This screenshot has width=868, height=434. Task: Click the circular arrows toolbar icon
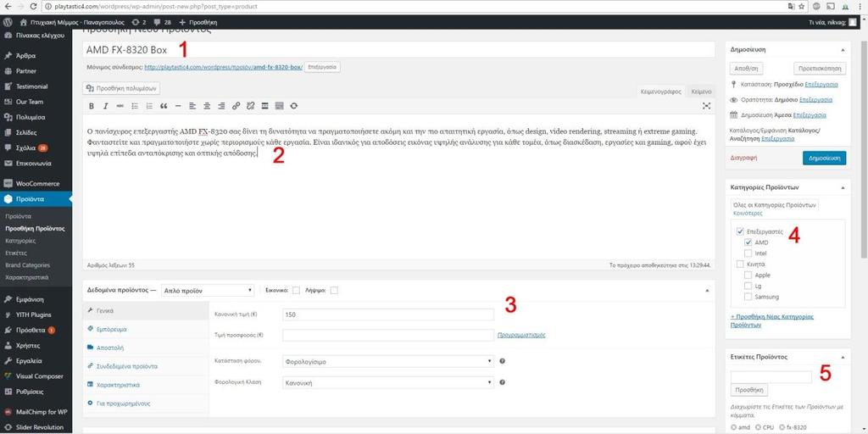(293, 106)
